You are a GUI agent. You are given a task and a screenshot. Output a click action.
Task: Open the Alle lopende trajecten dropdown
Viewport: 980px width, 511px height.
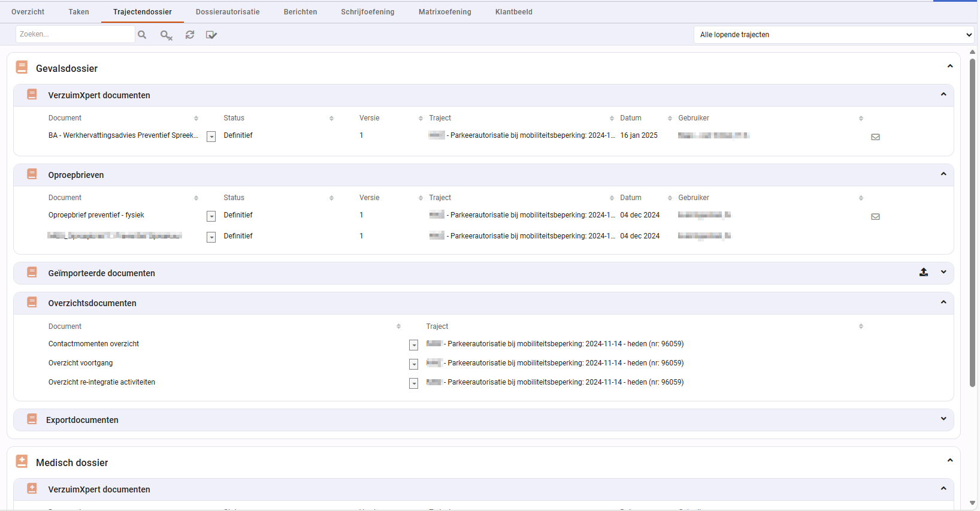pyautogui.click(x=834, y=35)
